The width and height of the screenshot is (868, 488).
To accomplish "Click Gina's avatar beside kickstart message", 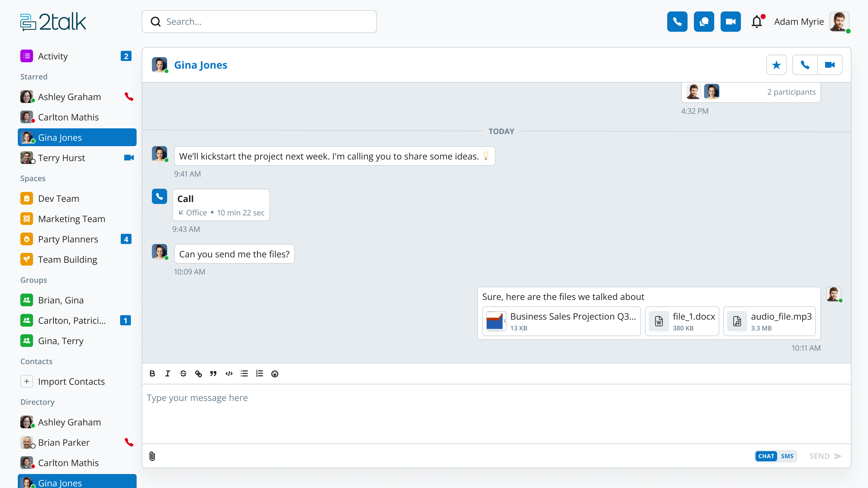I will [x=159, y=154].
